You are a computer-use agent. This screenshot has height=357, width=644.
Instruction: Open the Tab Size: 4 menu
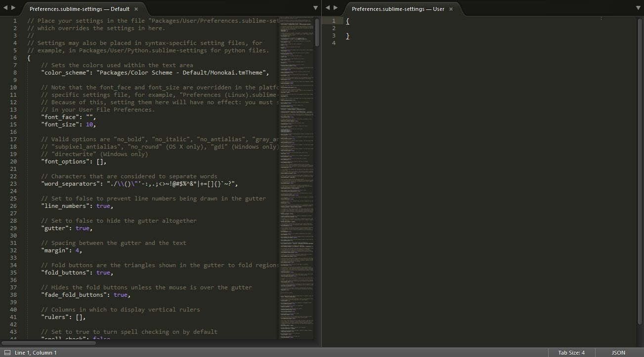(571, 353)
